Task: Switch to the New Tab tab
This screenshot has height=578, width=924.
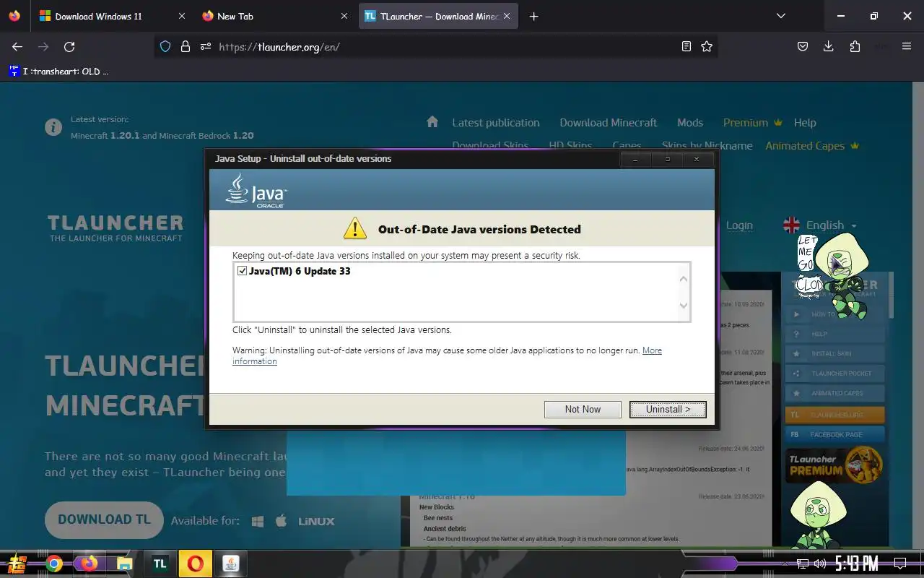Action: coord(275,16)
